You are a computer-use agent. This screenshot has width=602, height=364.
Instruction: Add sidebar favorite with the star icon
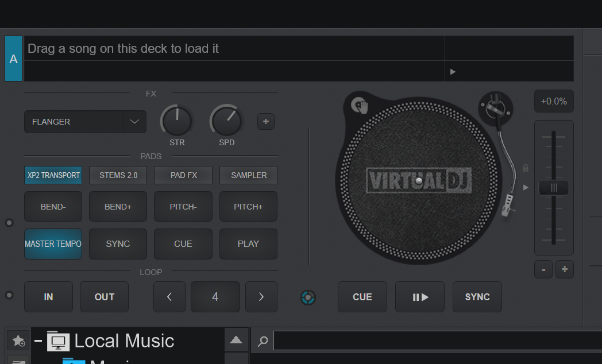coord(18,340)
